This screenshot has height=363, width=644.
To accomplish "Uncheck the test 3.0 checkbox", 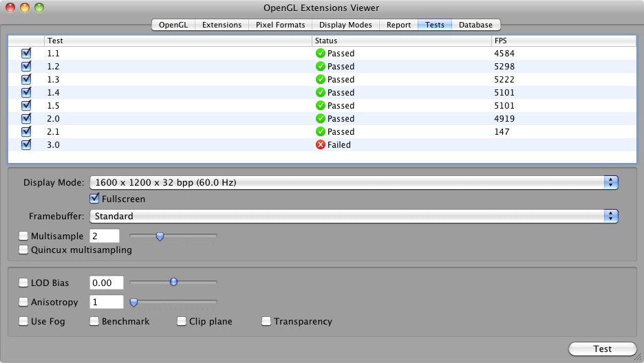I will tap(26, 145).
